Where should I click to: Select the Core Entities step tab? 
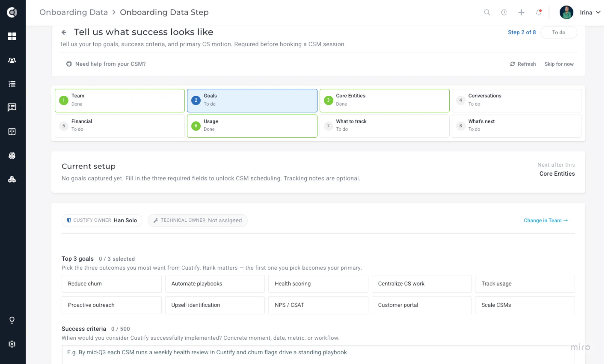[384, 101]
